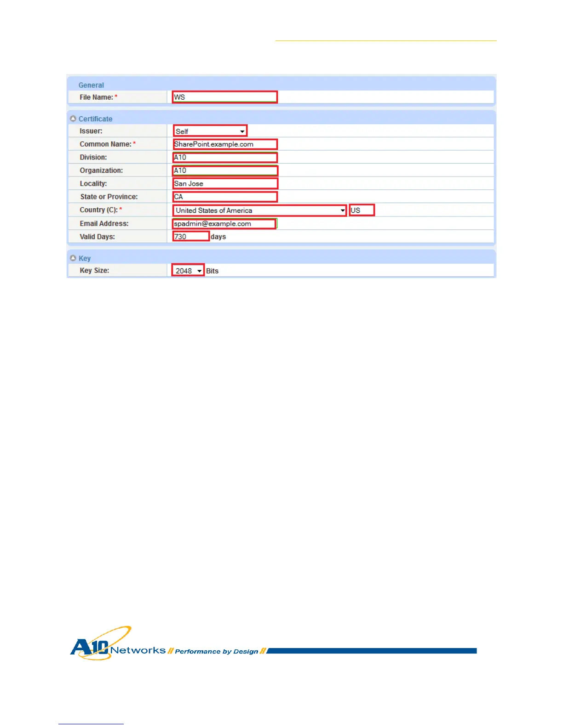Click the Locality field containing San Jose
Screen dimensions: 563x728
click(225, 183)
